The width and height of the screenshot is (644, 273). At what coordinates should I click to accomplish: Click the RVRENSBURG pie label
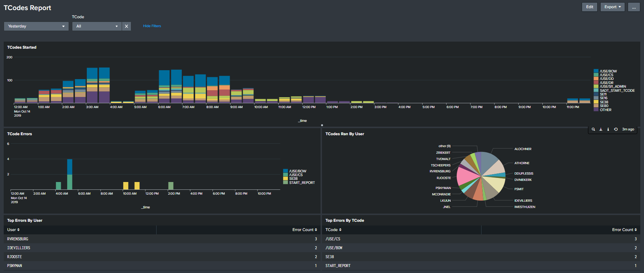pos(440,171)
